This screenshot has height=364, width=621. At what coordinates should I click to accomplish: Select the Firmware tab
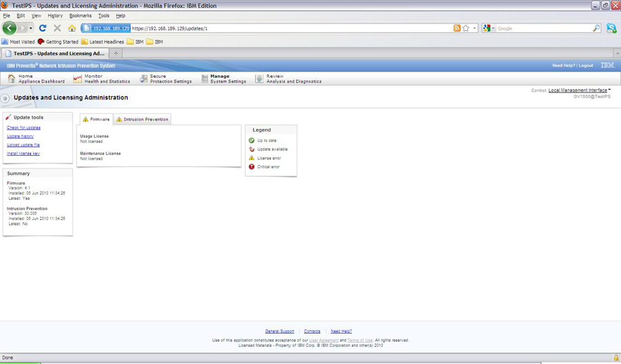[x=96, y=119]
